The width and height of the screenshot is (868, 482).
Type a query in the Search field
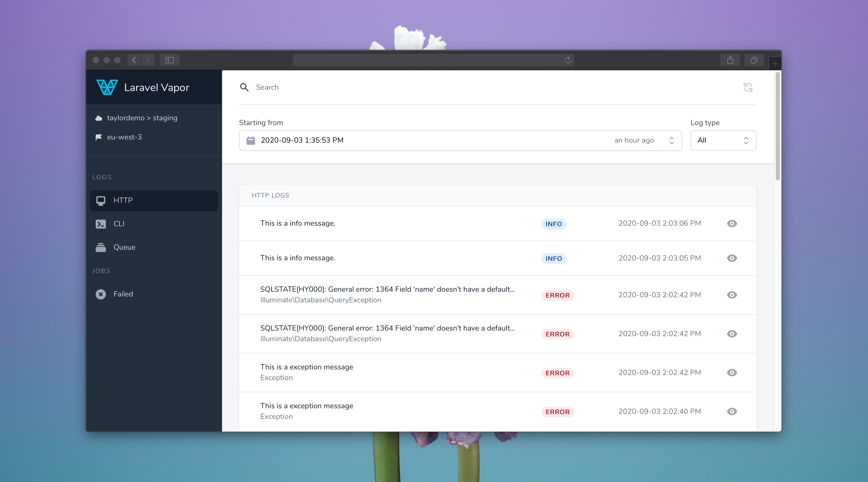[337, 87]
